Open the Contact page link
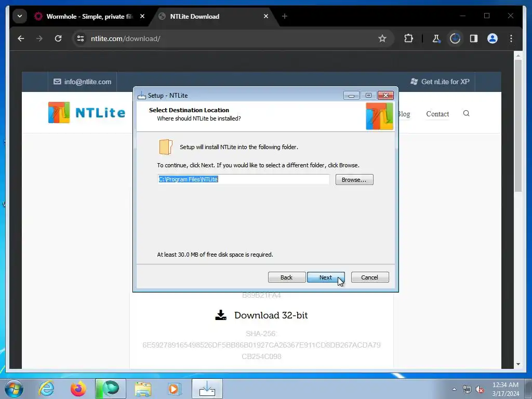This screenshot has width=532, height=399. pos(437,114)
